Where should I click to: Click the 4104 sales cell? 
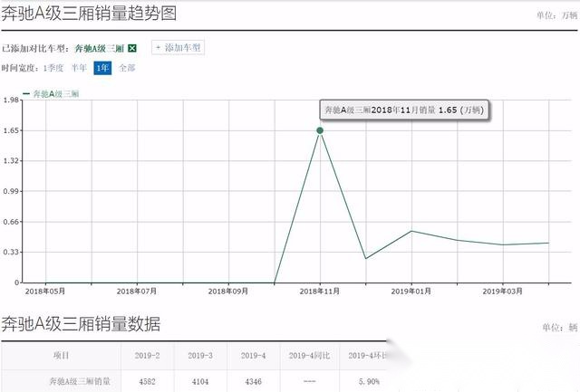[200, 381]
